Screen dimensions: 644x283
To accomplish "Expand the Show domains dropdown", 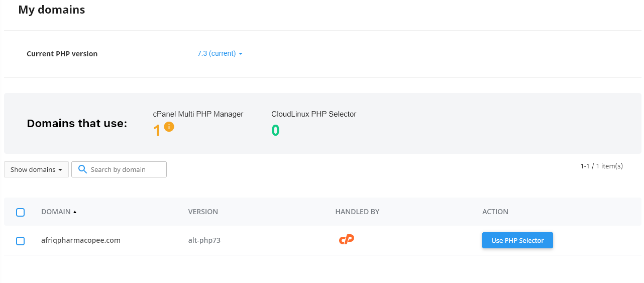I will [36, 169].
